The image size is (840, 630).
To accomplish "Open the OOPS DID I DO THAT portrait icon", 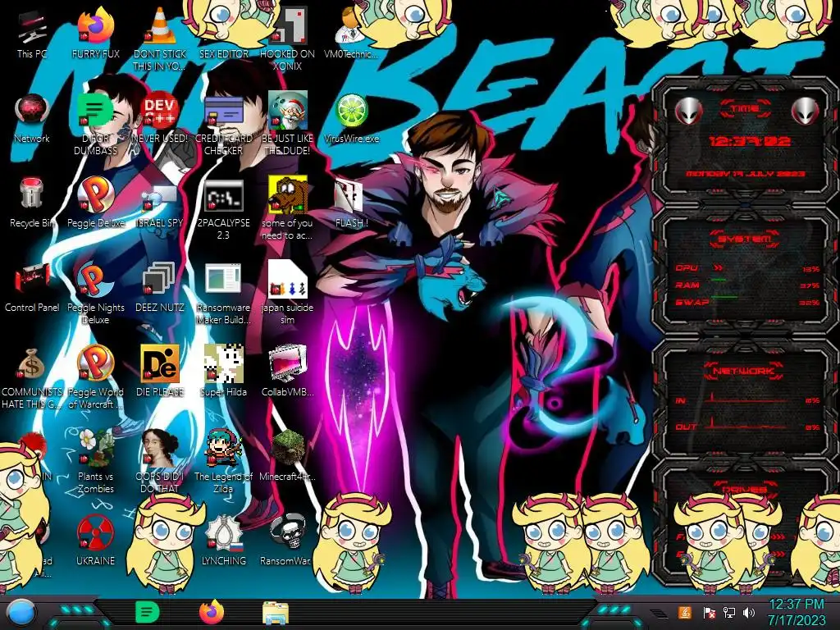I will (160, 448).
